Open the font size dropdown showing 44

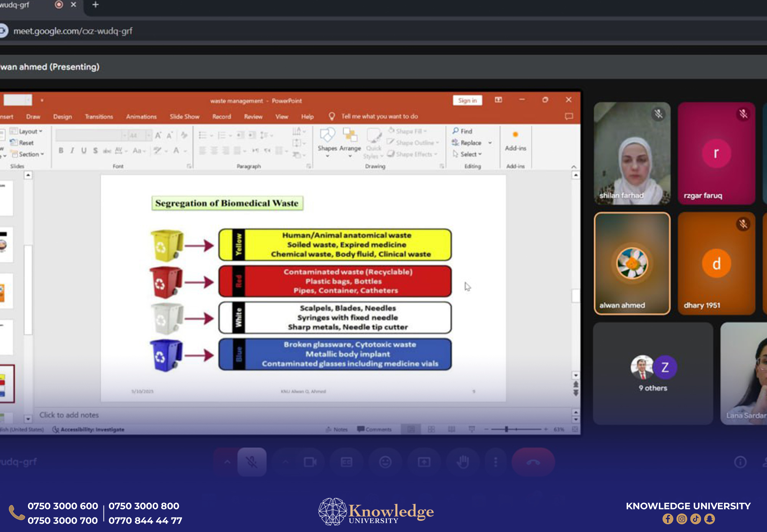(148, 135)
